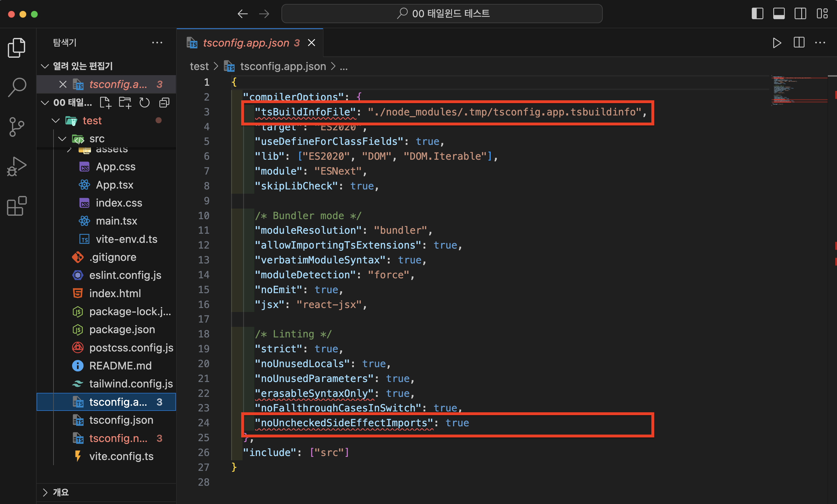The image size is (837, 504).
Task: Collapse all folders in explorer
Action: coord(164,103)
